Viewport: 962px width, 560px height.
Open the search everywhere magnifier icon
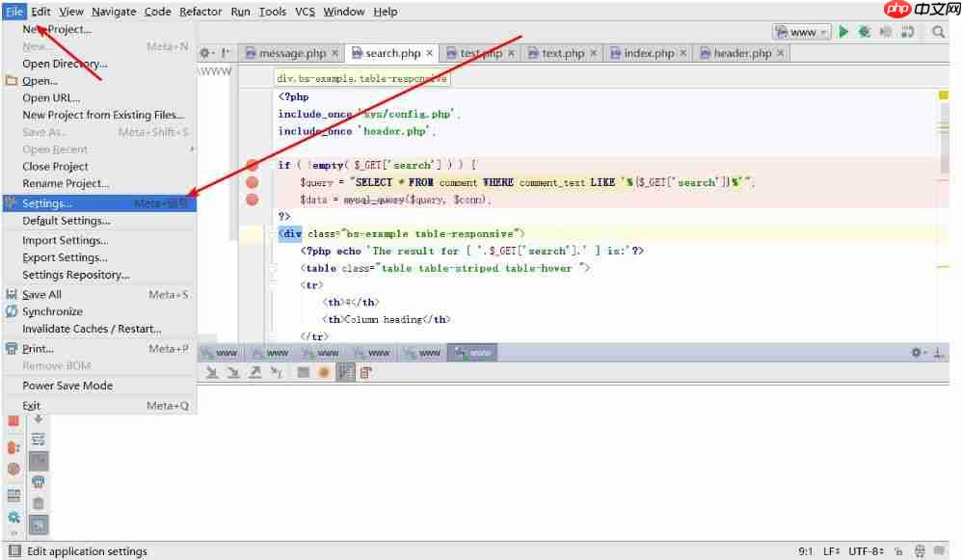[x=938, y=32]
